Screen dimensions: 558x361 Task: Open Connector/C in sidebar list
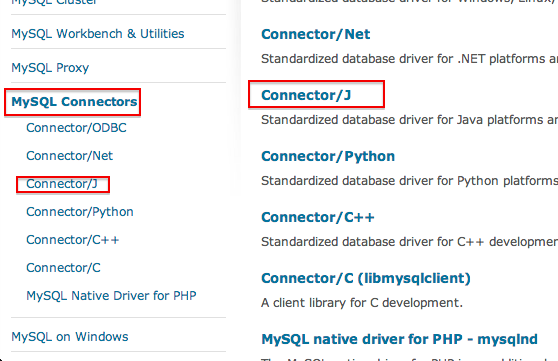[x=63, y=268]
